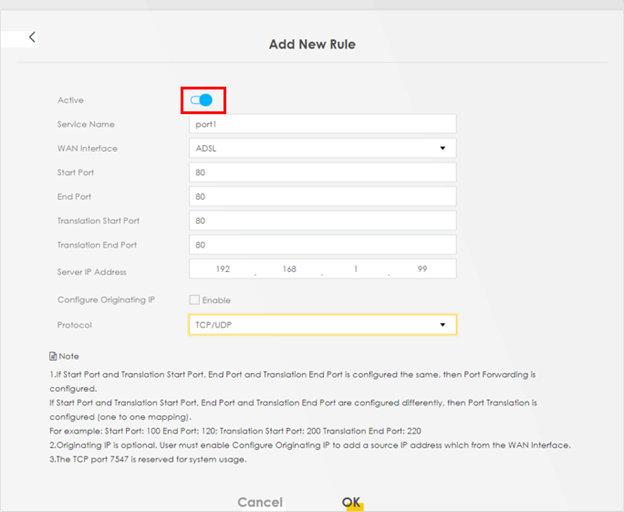Enable the Configure Originating IP checkbox
624x512 pixels.
[x=194, y=300]
